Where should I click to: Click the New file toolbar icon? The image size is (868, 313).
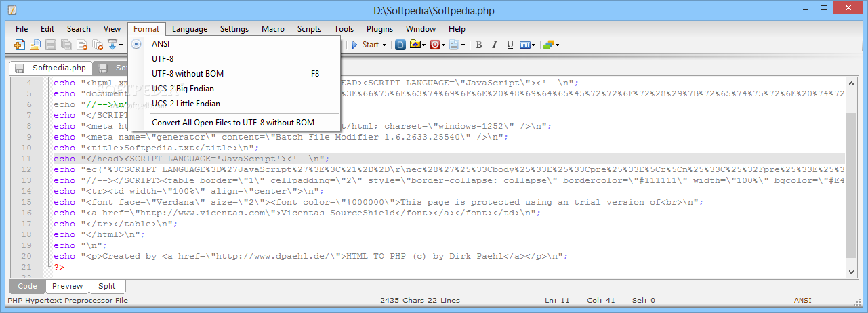19,45
